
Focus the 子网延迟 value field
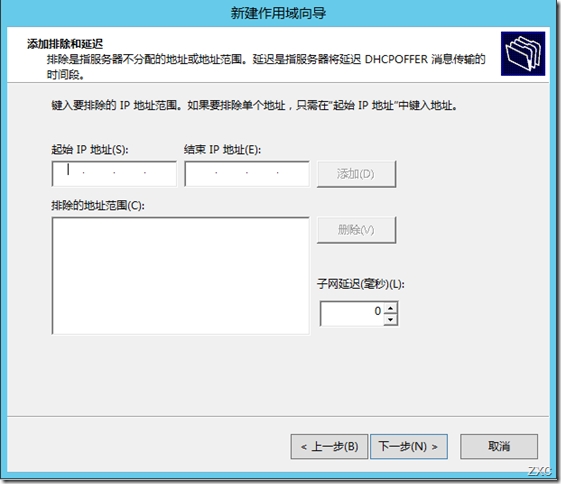tap(352, 313)
